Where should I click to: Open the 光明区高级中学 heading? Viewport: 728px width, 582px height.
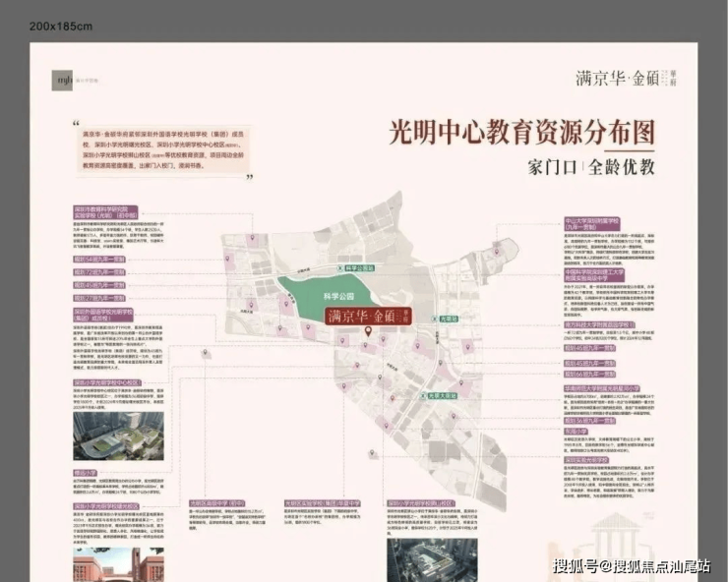(216, 503)
